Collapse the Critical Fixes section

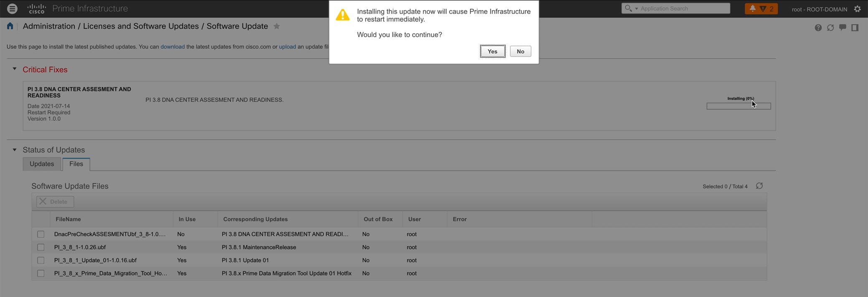[x=15, y=69]
